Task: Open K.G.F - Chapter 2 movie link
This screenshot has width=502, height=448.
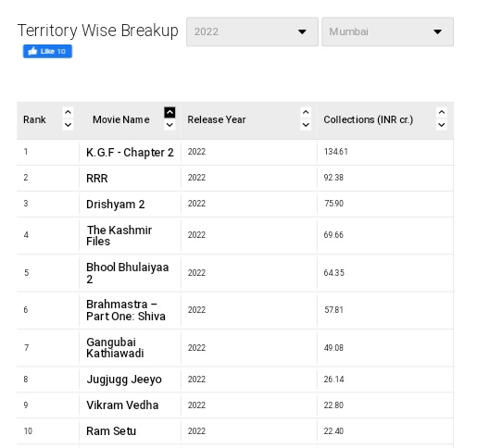Action: click(130, 153)
